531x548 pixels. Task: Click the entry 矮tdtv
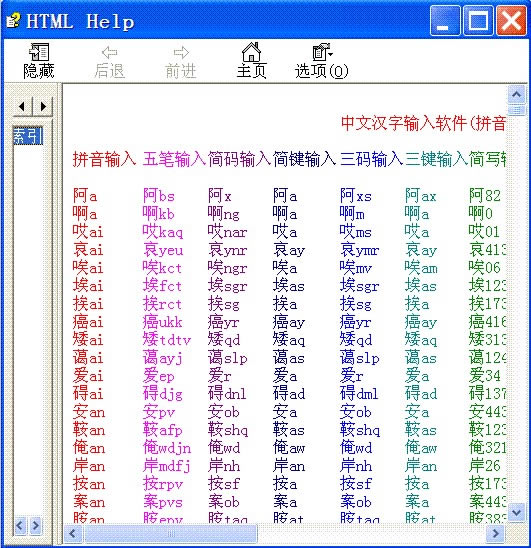click(167, 340)
